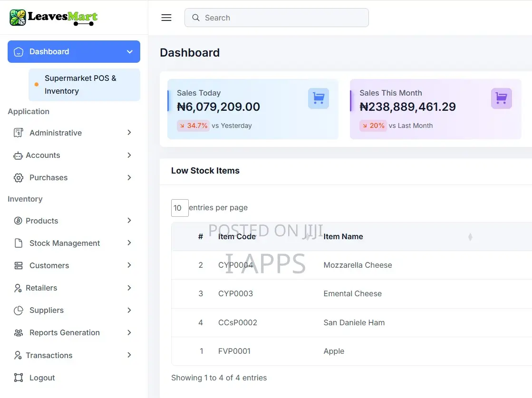
Task: Select the Mozzarella Cheese row name
Action: click(x=358, y=265)
